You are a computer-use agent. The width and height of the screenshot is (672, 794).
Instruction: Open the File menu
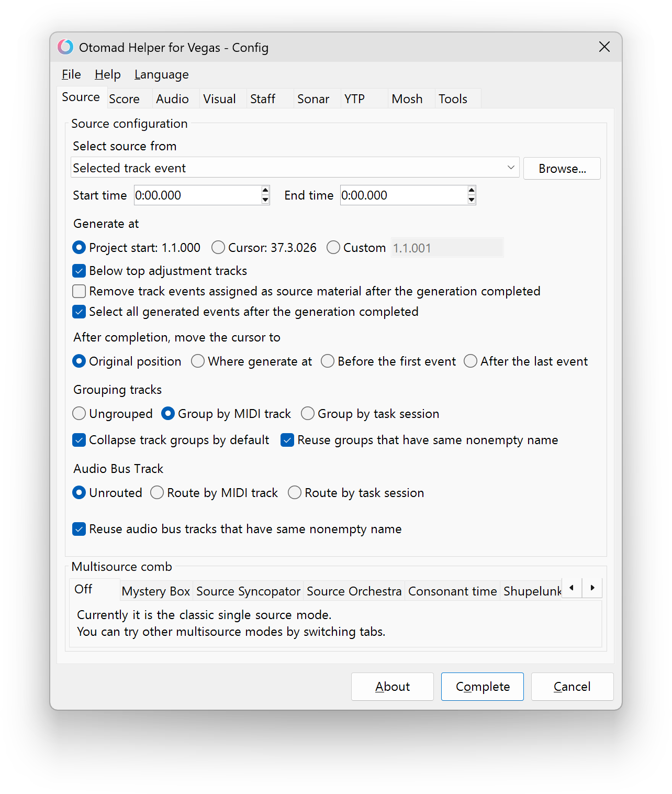point(71,74)
